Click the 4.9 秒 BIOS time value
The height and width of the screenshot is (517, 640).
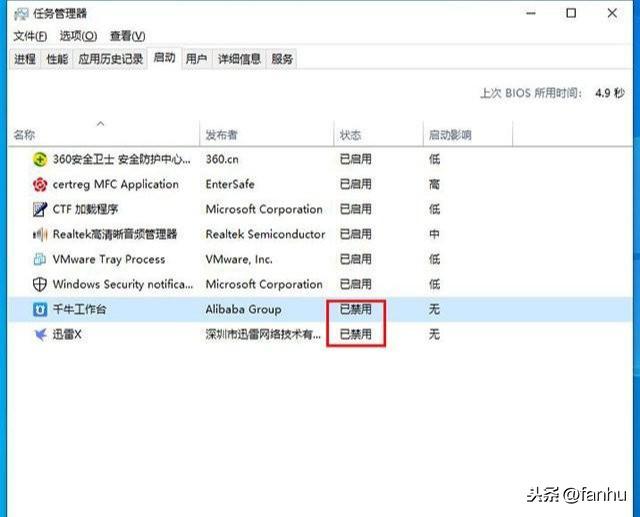610,93
